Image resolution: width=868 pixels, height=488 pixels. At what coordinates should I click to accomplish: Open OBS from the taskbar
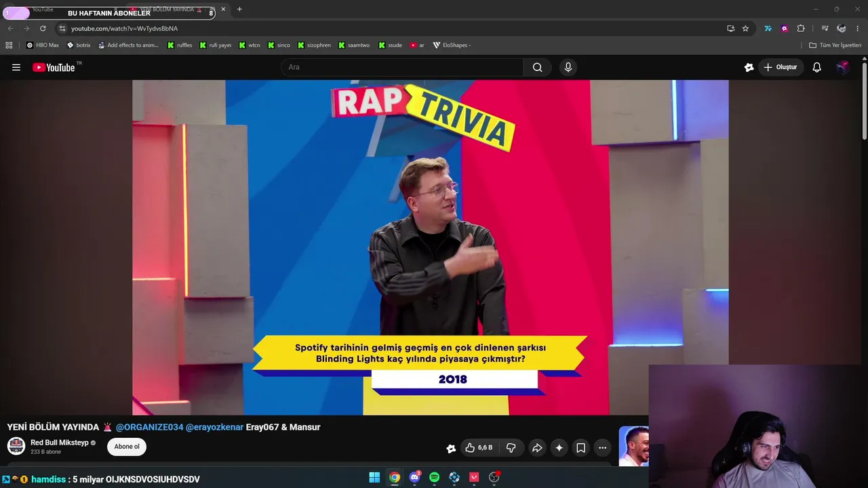[494, 478]
